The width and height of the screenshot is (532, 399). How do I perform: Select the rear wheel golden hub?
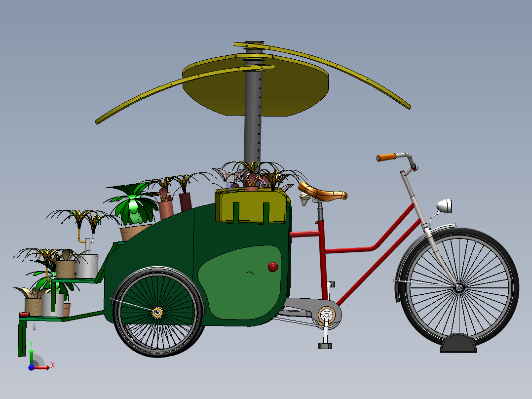(x=157, y=313)
